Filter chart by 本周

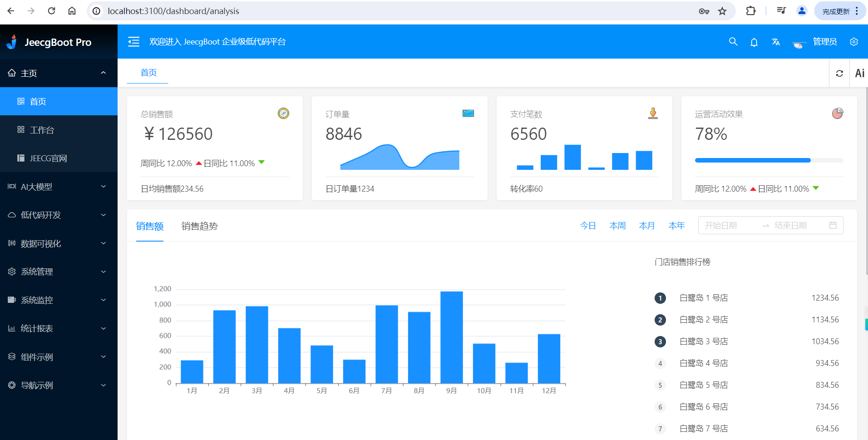[x=617, y=226]
